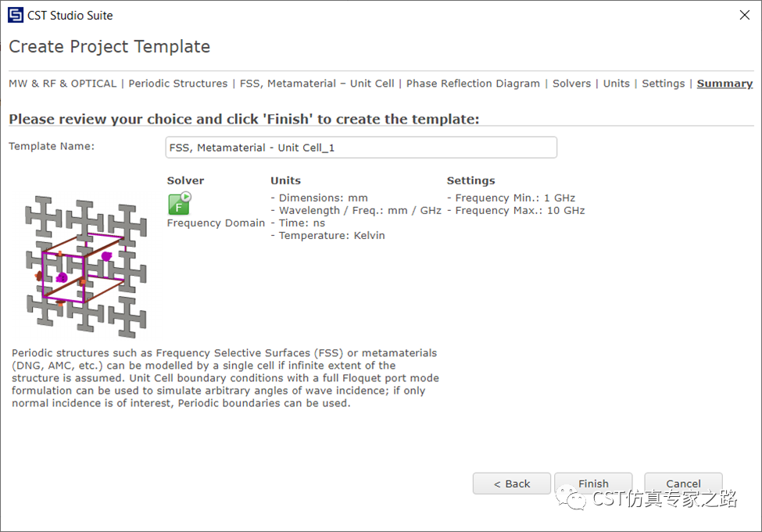Click the Frequency Max. 10 GHz setting
Viewport: 762px width, 532px height.
516,210
